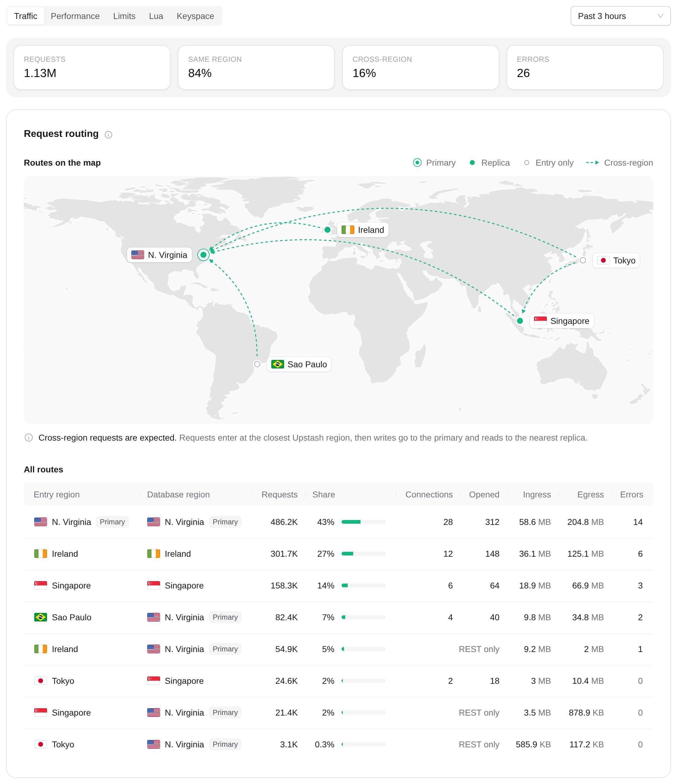Click the info icon next to Request routing
The image size is (677, 784).
point(108,135)
